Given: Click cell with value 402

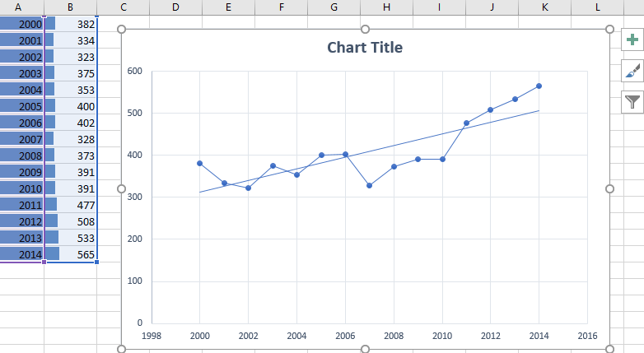Looking at the screenshot, I should coord(70,123).
